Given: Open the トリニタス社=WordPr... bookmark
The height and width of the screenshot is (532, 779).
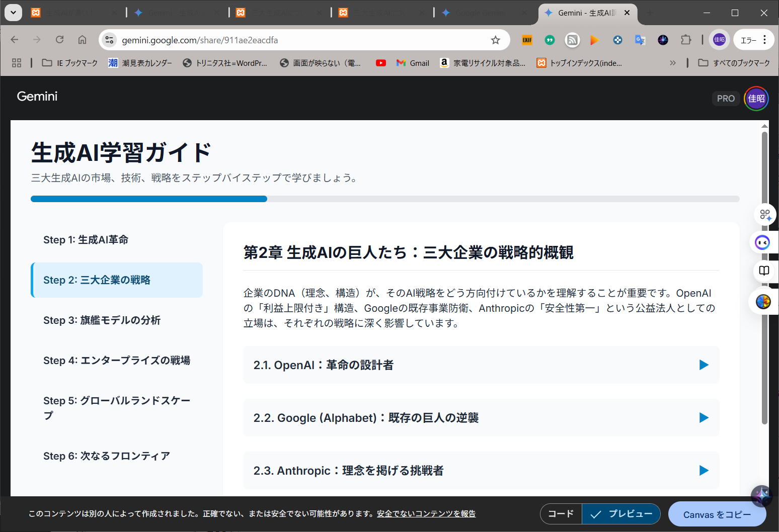Looking at the screenshot, I should [225, 63].
